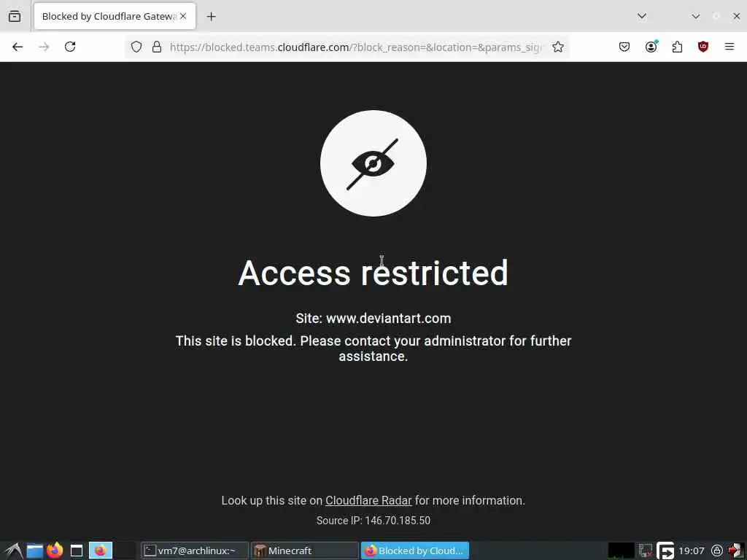
Task: Reload the page with the refresh icon
Action: pyautogui.click(x=70, y=47)
